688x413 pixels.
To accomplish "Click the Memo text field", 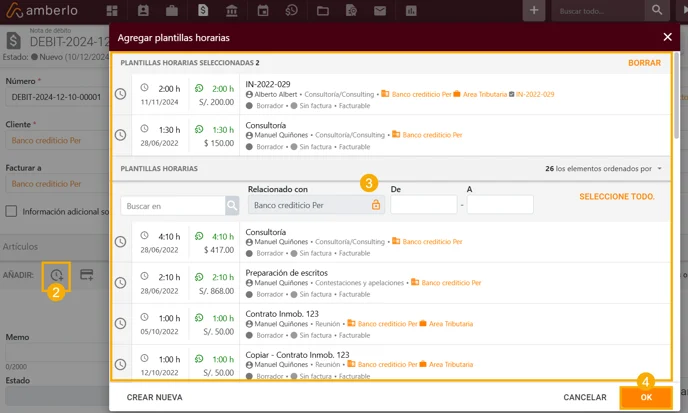I will [56, 353].
